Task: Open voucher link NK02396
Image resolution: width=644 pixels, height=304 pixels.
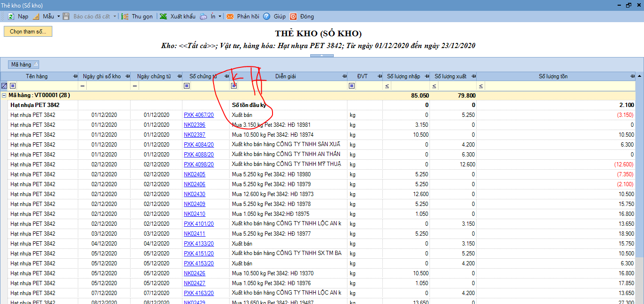Action: click(194, 125)
